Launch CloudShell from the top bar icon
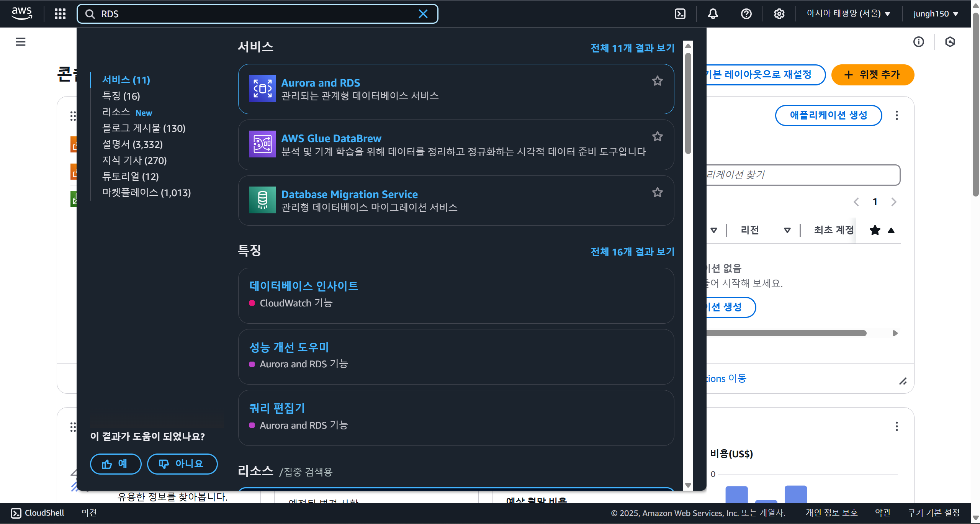Screen dimensions: 980x524 click(x=680, y=14)
